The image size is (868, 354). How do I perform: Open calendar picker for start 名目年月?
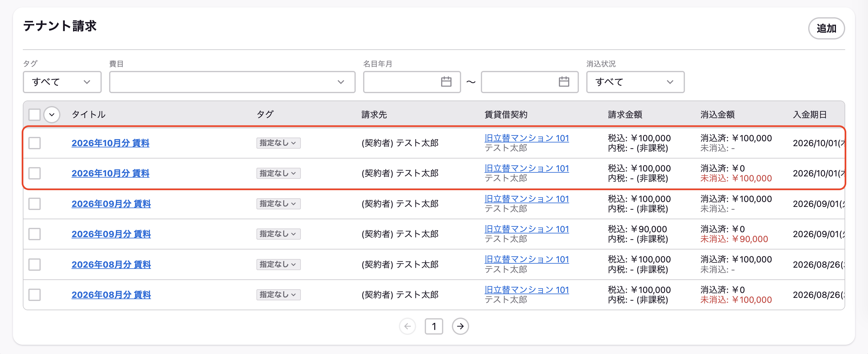[446, 82]
